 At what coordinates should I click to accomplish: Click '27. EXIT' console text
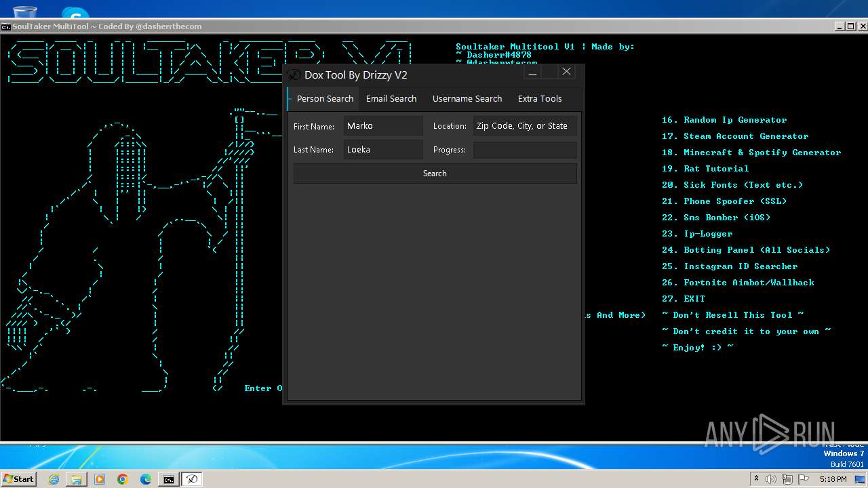[x=684, y=299]
